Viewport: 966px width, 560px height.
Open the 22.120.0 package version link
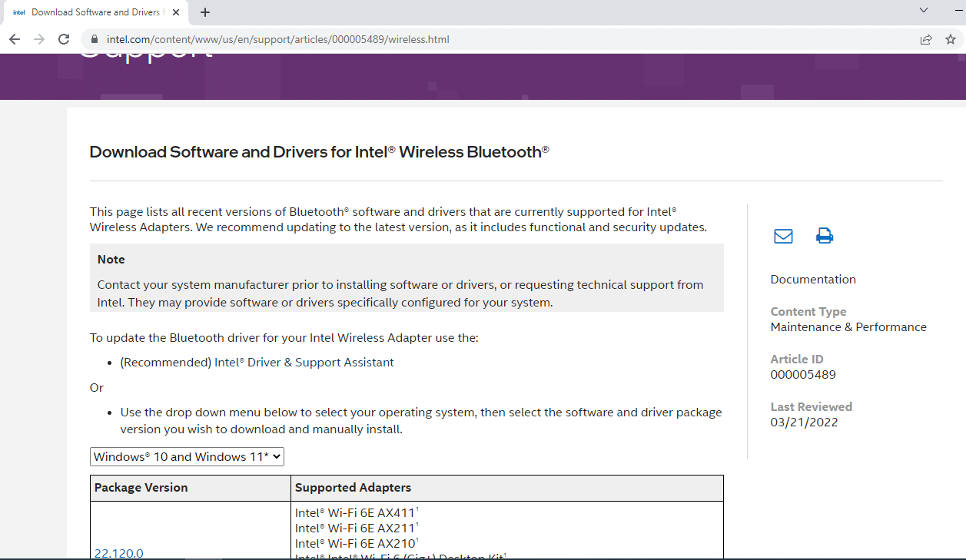tap(118, 553)
